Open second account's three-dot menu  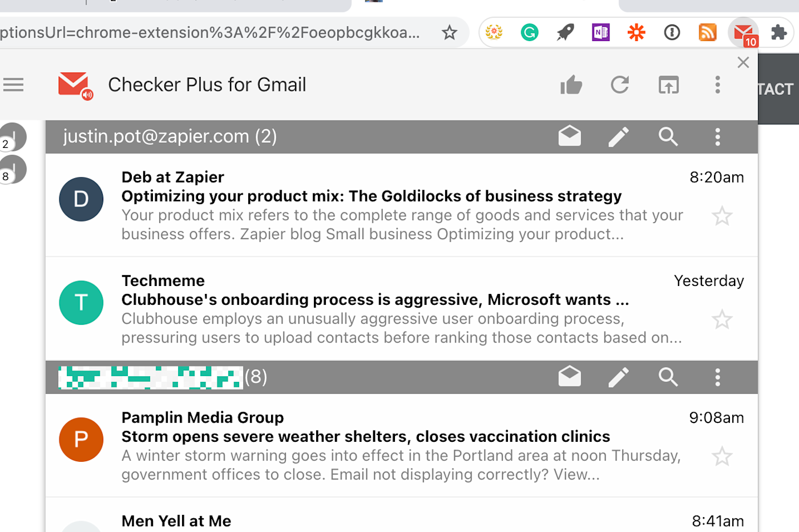(x=717, y=377)
